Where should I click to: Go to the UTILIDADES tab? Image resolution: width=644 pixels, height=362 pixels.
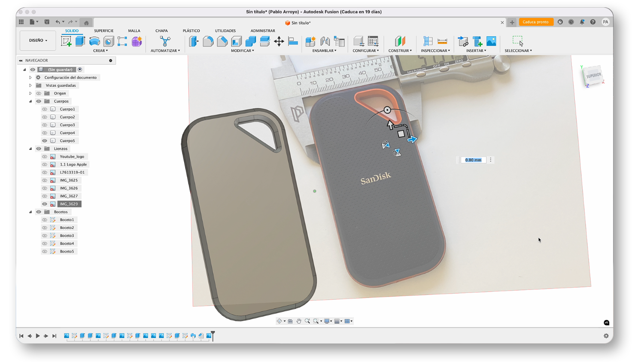pos(225,31)
